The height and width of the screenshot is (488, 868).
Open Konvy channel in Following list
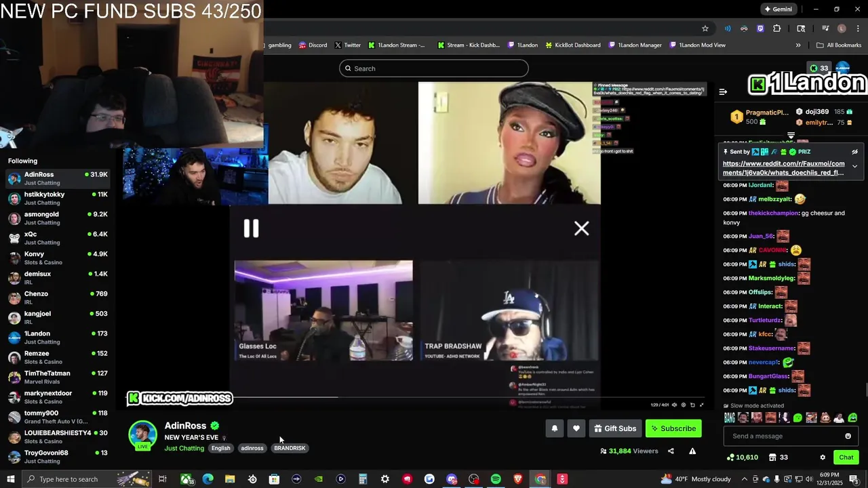pos(58,258)
